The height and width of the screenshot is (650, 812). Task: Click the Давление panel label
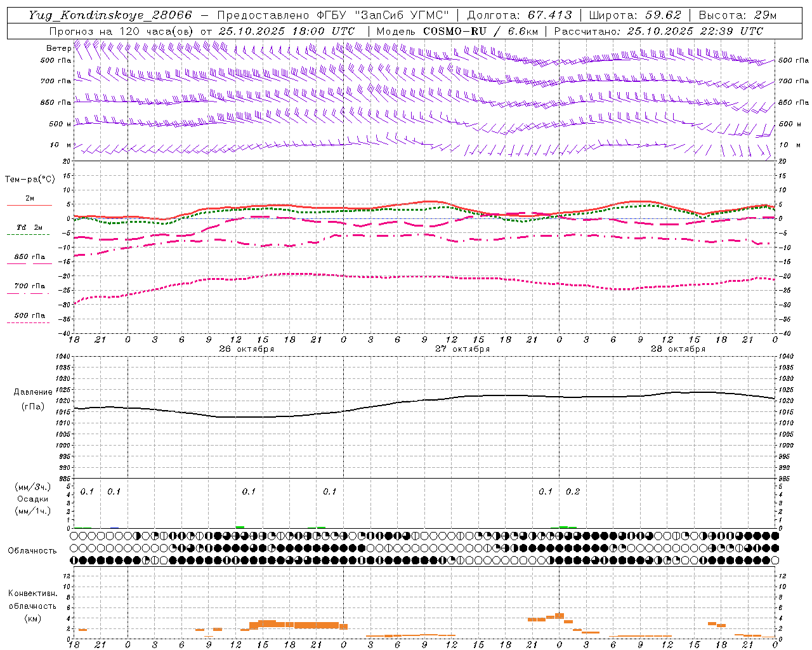point(33,392)
